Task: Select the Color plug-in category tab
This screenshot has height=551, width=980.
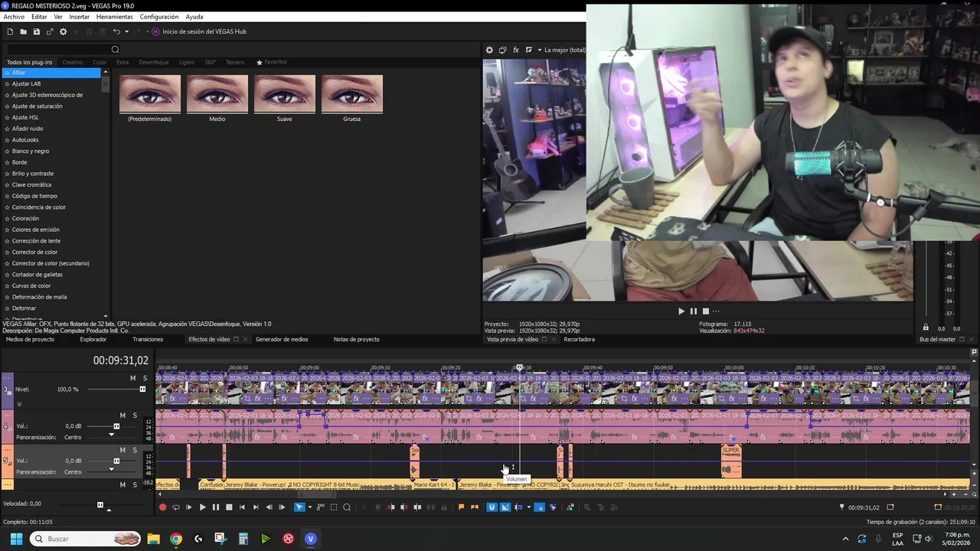Action: [100, 62]
